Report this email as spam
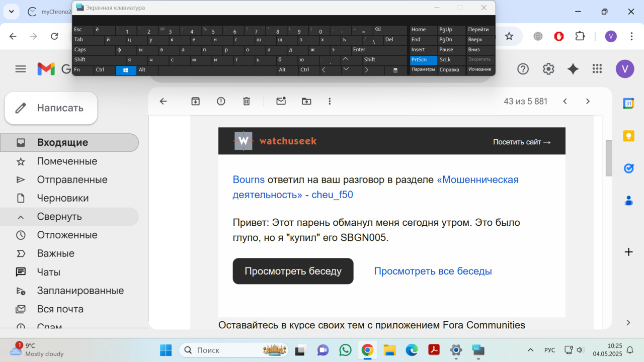Screen dimensions: 644x362 click(221, 101)
